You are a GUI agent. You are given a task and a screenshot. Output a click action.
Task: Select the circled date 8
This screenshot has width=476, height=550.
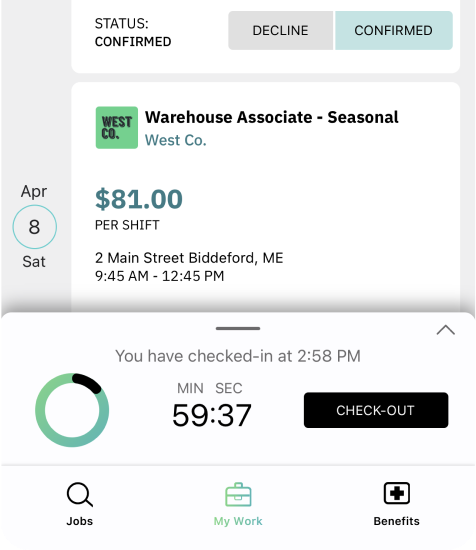[x=34, y=227]
